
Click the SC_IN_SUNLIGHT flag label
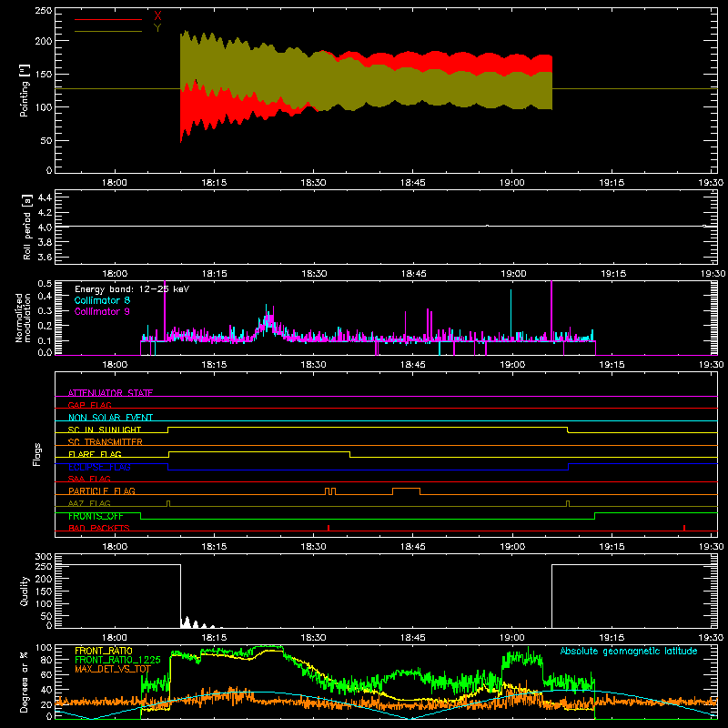[105, 430]
